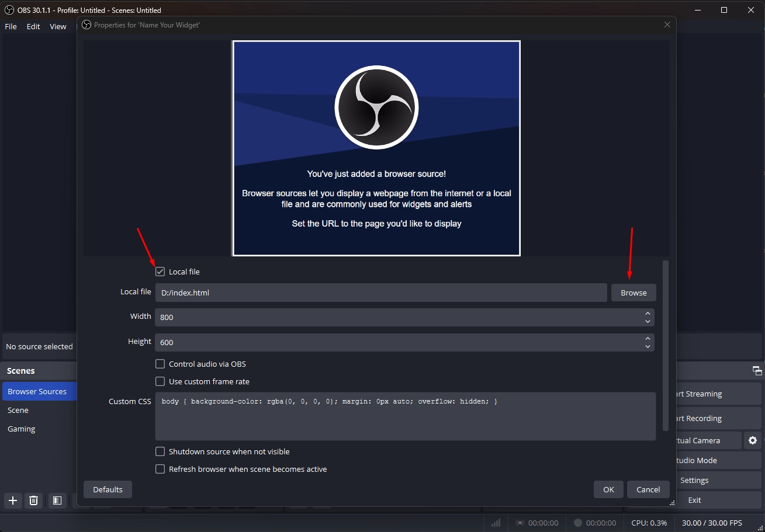765x532 pixels.
Task: Reset properties with Defaults button
Action: (108, 489)
